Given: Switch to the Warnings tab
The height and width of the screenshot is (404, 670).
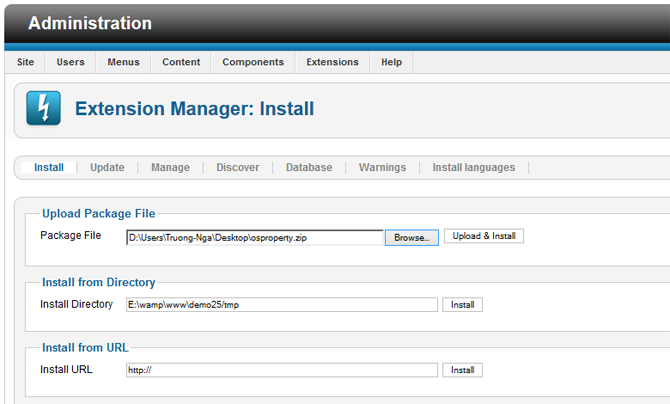Looking at the screenshot, I should (x=382, y=168).
